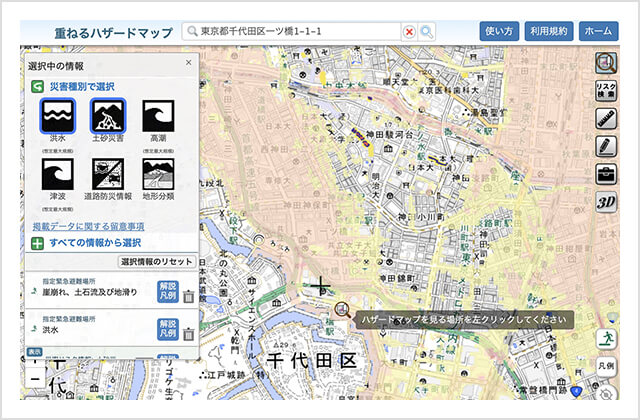
Task: Open the リスク検索 risk search tool
Action: [606, 91]
